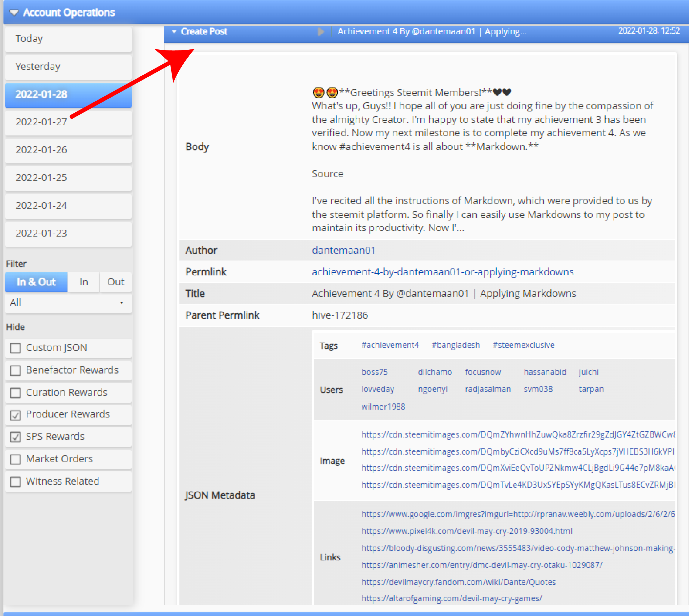
Task: Check the Curation Rewards hide checkbox
Action: coord(15,393)
